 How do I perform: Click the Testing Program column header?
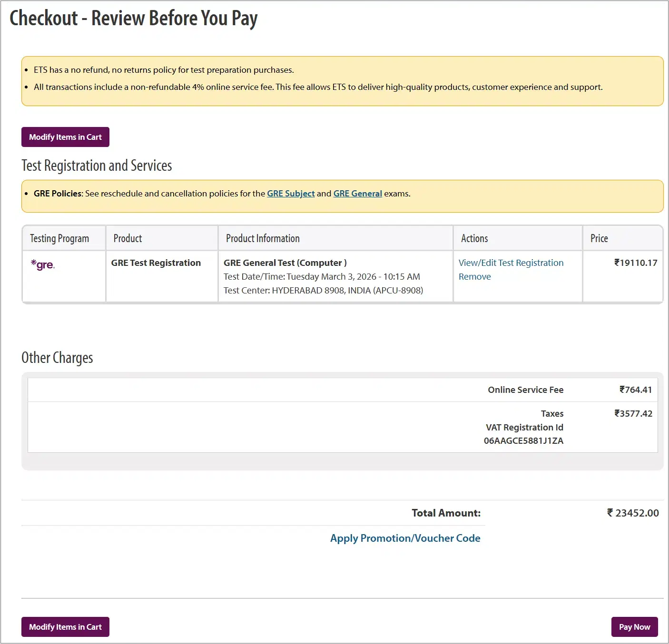[59, 238]
